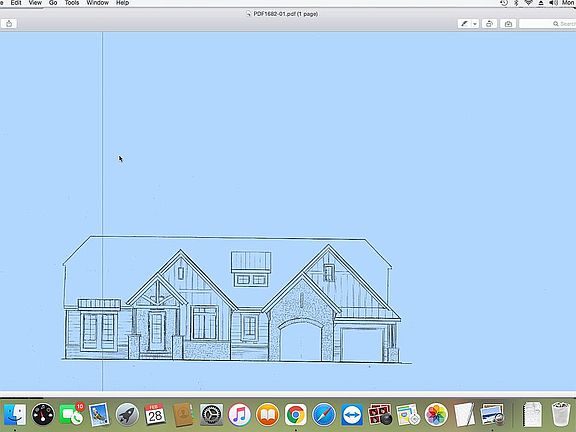The height and width of the screenshot is (432, 576).
Task: Open TeamViewer icon in Dock
Action: [352, 414]
